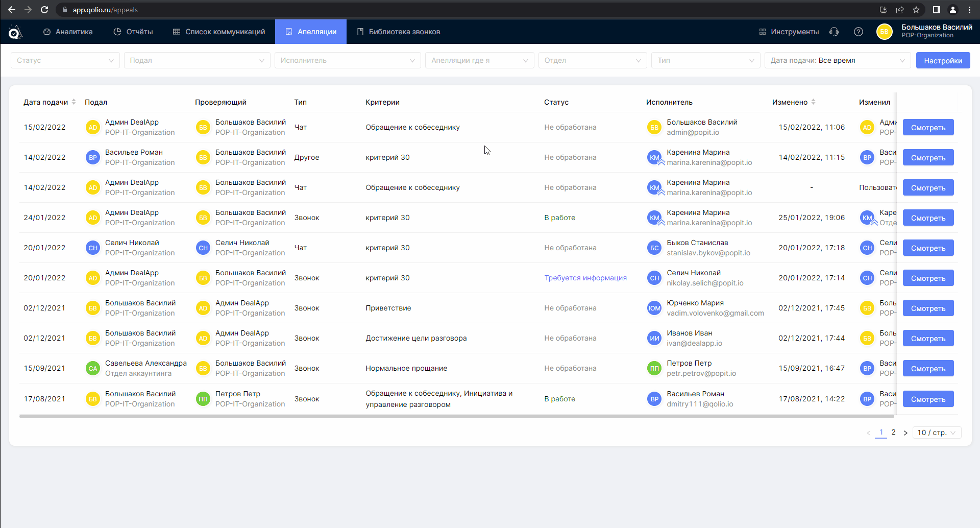This screenshot has height=528, width=980.
Task: Open the Инструменты tools menu
Action: (789, 32)
